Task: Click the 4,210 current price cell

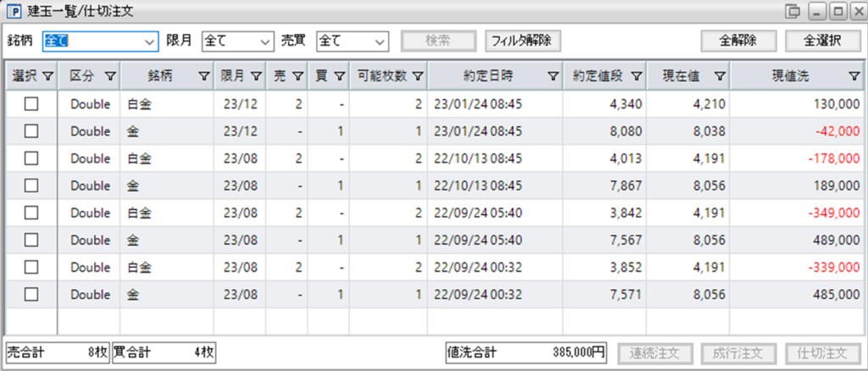Action: pyautogui.click(x=688, y=104)
